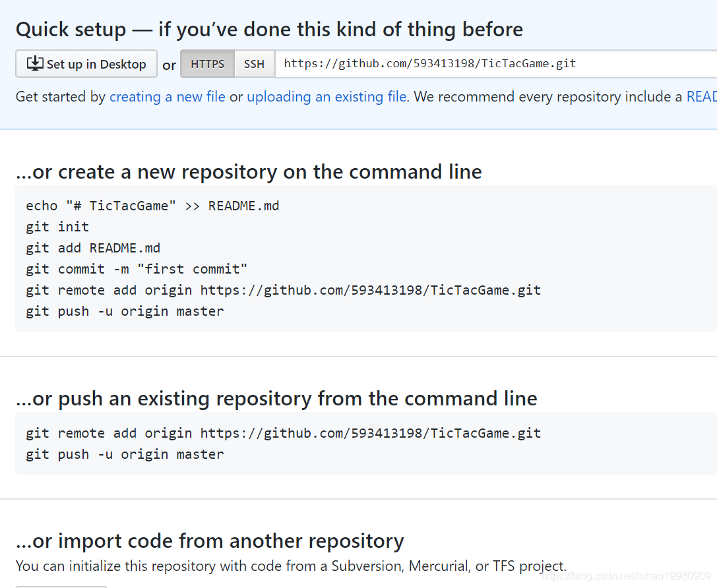Click 'git push -u origin master' in create-new-repository block
This screenshot has height=588, width=717.
125,311
